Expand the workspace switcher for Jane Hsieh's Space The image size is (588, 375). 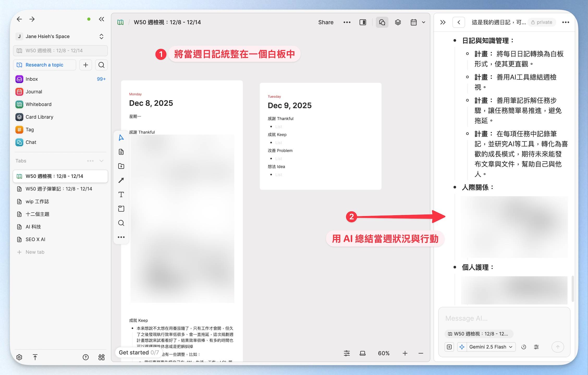click(101, 37)
